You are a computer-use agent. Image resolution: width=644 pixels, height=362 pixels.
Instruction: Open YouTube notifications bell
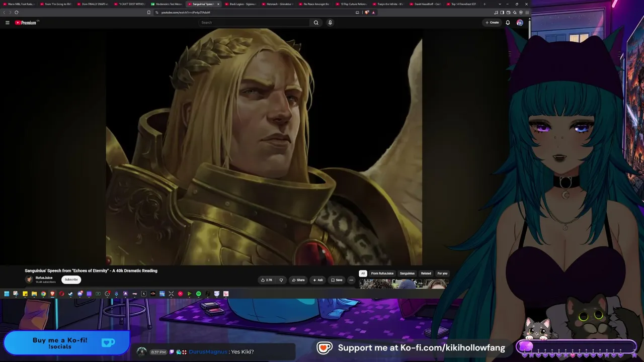click(x=508, y=23)
